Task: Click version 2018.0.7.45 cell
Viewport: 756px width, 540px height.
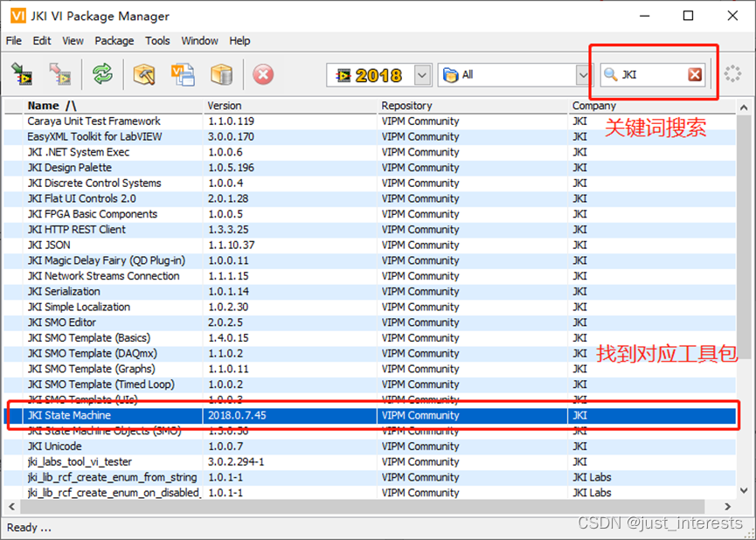Action: pyautogui.click(x=290, y=415)
